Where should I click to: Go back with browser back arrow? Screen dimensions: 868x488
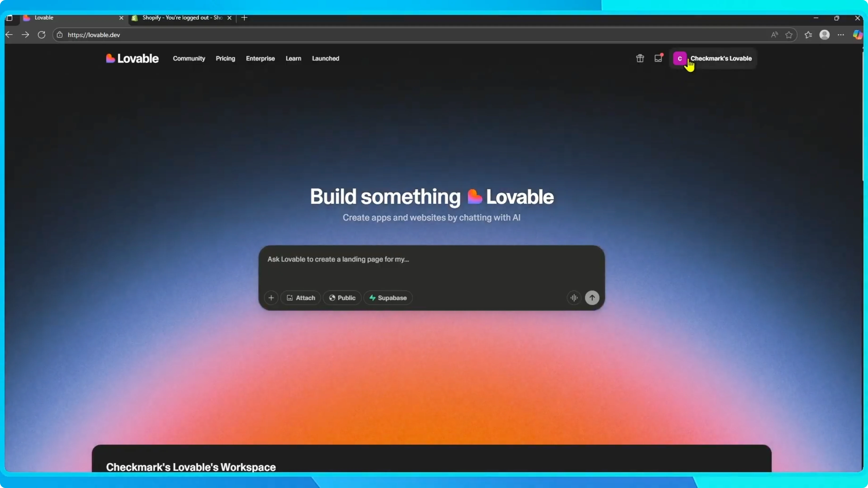[9, 35]
